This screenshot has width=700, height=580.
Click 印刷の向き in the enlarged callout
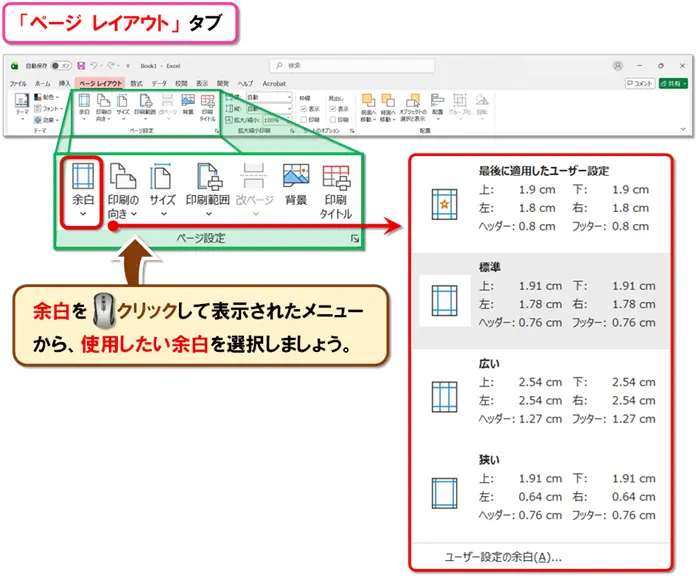point(123,191)
